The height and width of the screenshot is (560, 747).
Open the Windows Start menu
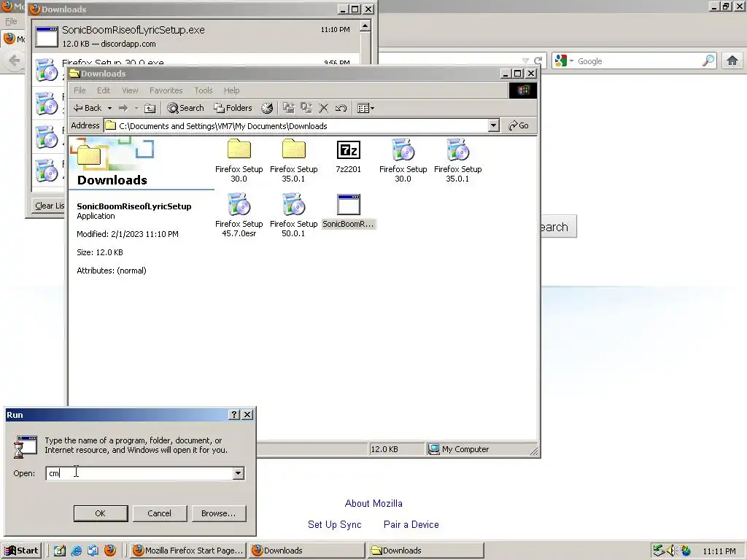tap(21, 551)
